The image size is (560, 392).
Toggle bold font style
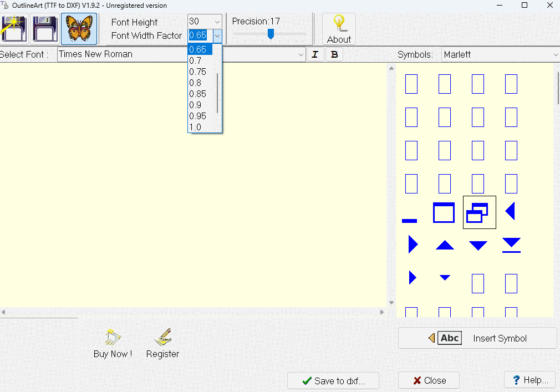[x=334, y=54]
